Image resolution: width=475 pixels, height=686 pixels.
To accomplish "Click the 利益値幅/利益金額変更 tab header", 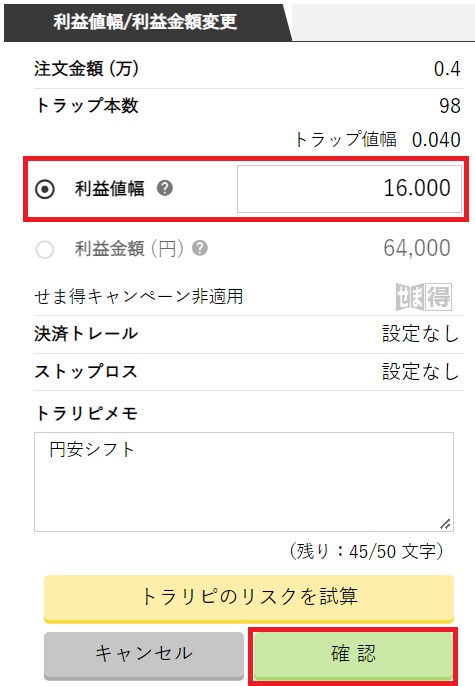I will [146, 22].
